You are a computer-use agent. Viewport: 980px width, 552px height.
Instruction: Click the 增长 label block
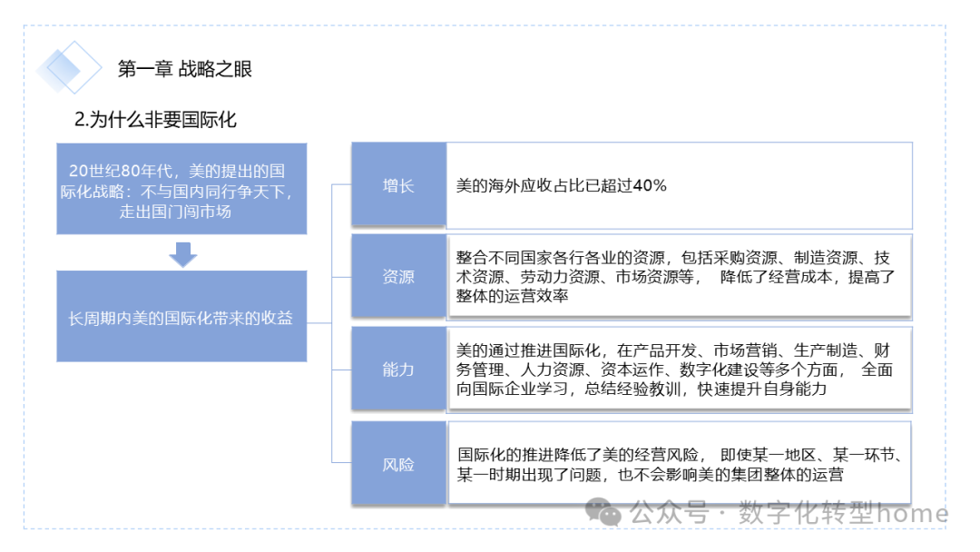[x=398, y=184]
